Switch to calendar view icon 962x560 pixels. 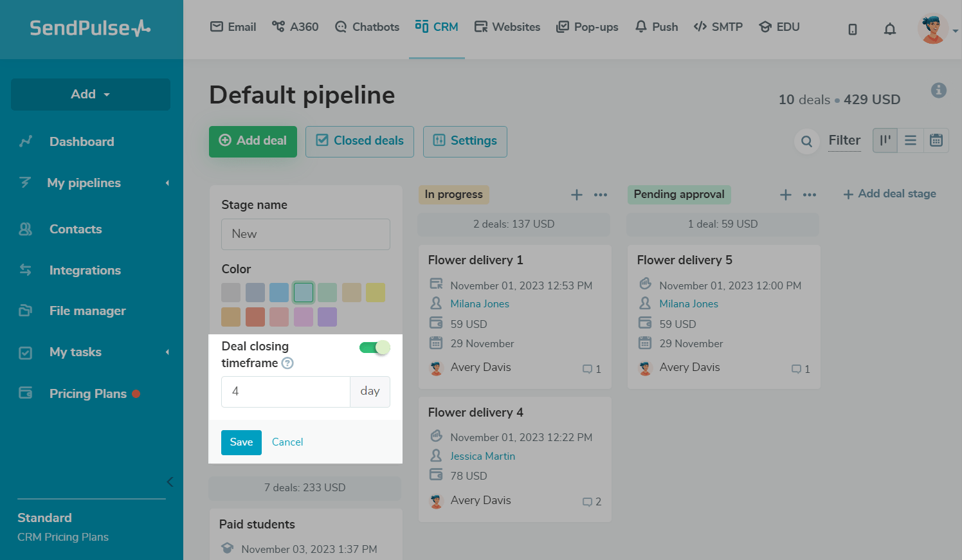point(936,140)
